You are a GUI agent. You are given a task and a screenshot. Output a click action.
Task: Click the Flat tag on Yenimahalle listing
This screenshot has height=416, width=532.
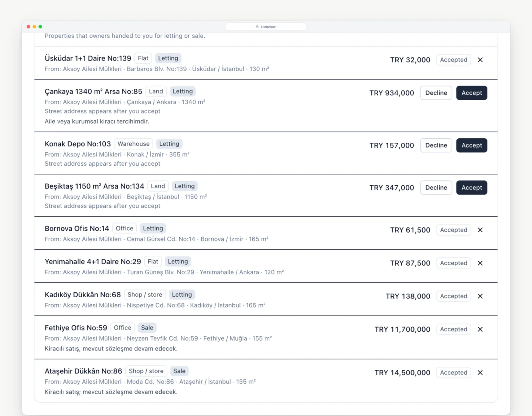153,261
